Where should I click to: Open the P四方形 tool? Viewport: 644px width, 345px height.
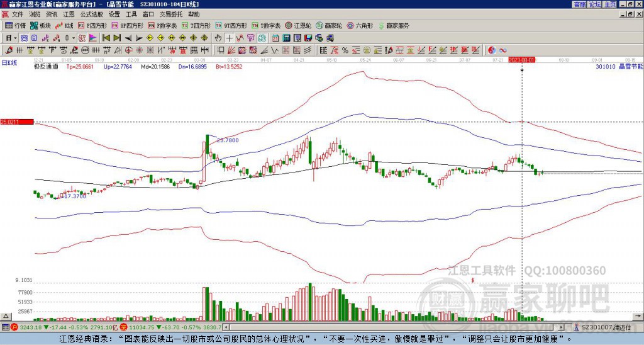click(x=92, y=25)
